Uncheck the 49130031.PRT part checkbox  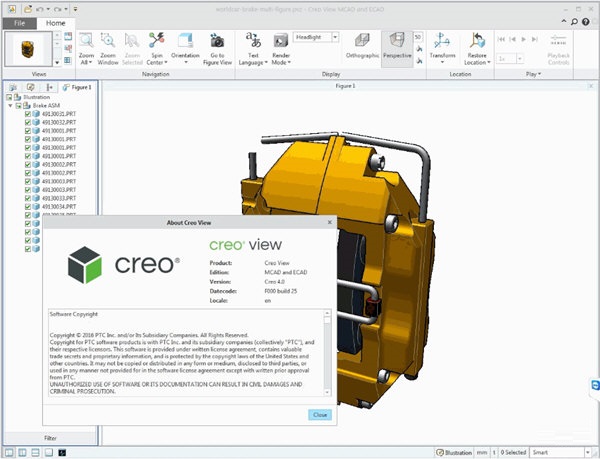pos(27,114)
